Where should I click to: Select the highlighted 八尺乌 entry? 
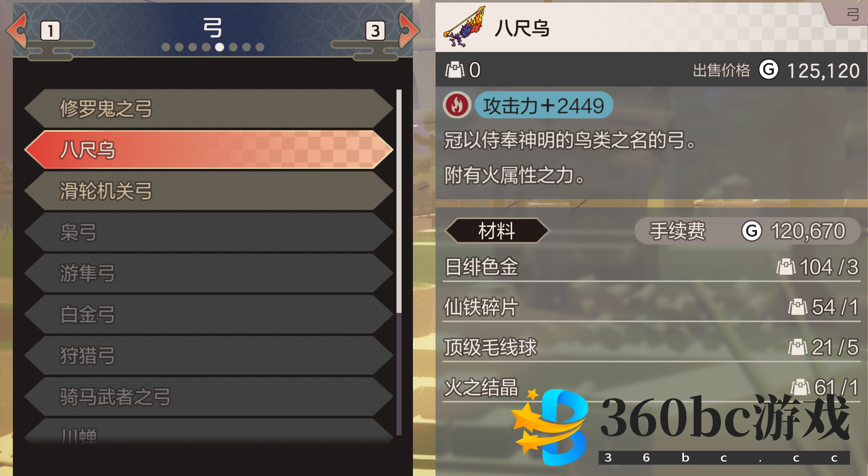(x=209, y=150)
